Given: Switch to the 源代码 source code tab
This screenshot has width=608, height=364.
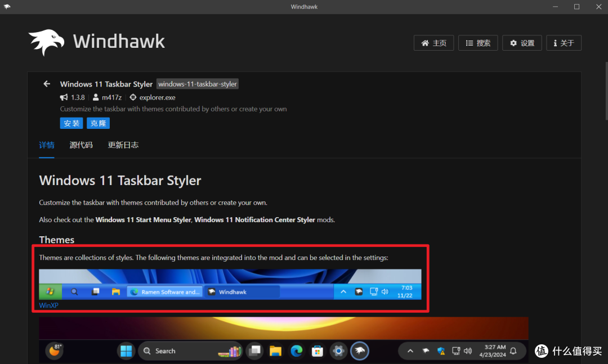Looking at the screenshot, I should tap(81, 145).
